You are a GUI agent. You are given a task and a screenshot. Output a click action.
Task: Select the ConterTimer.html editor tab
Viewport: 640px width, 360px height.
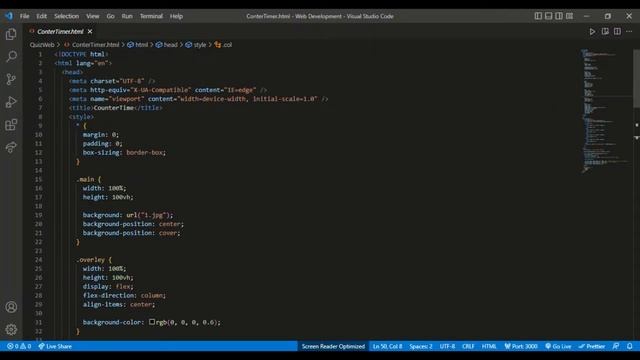[x=60, y=31]
